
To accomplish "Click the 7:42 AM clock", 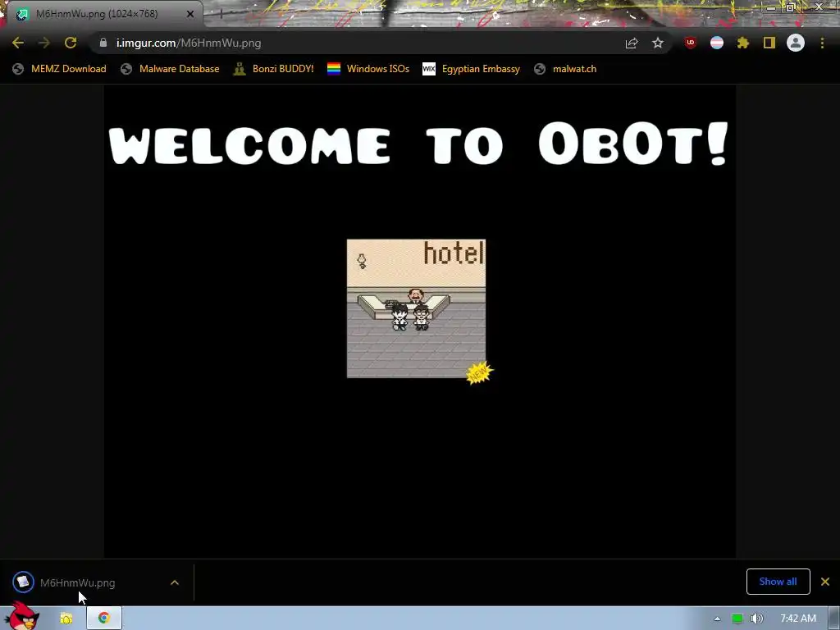I will [797, 619].
